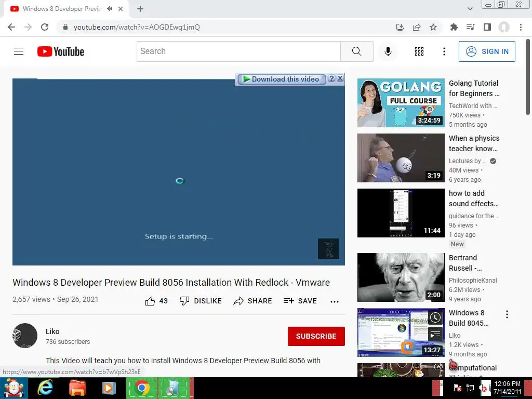Screen dimensions: 532x399
Task: Click the install app icon in address bar
Action: (400, 27)
